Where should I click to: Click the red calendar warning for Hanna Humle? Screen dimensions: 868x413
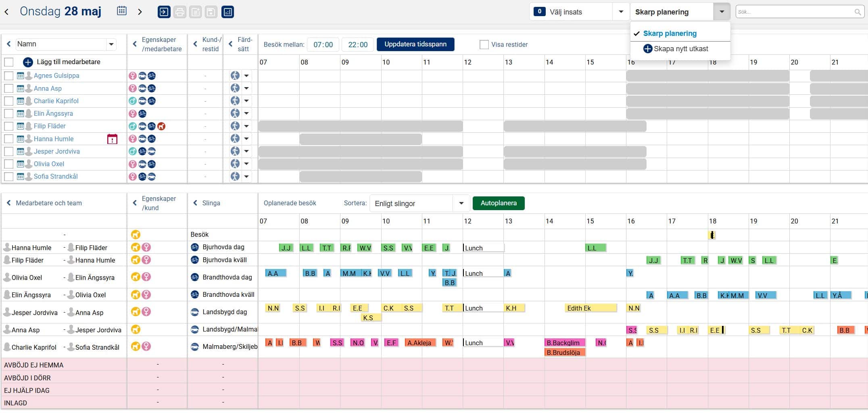112,139
